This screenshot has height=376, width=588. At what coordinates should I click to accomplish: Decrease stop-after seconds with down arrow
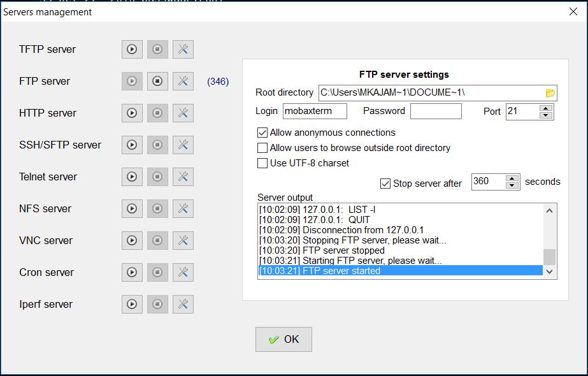[512, 185]
